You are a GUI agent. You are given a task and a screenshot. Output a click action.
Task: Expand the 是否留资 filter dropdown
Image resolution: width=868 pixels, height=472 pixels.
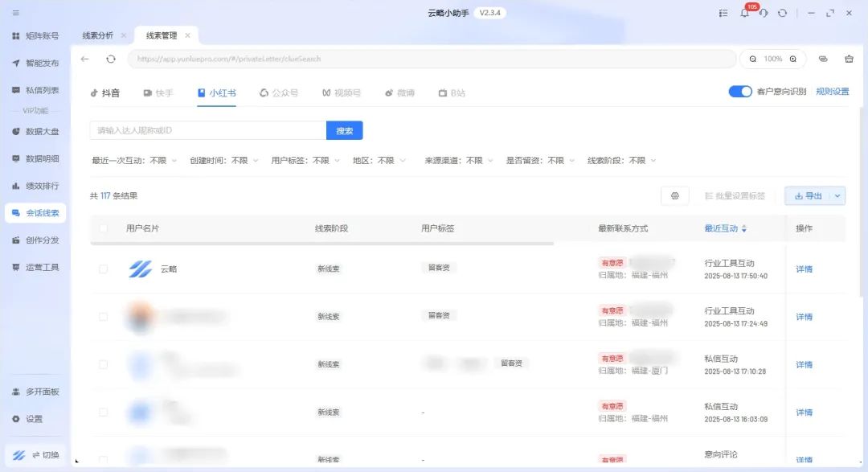540,161
